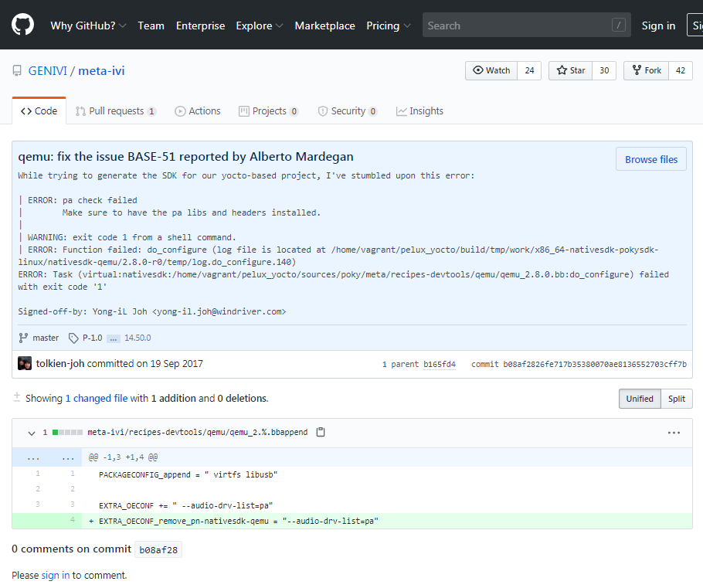Screen dimensions: 703x588
Task: Switch to Split diff view
Action: click(676, 399)
